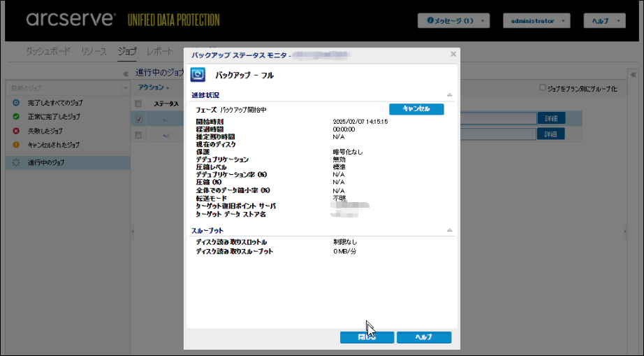Click the dialog ヘルプ button
Image resolution: width=644 pixels, height=356 pixels.
click(424, 337)
